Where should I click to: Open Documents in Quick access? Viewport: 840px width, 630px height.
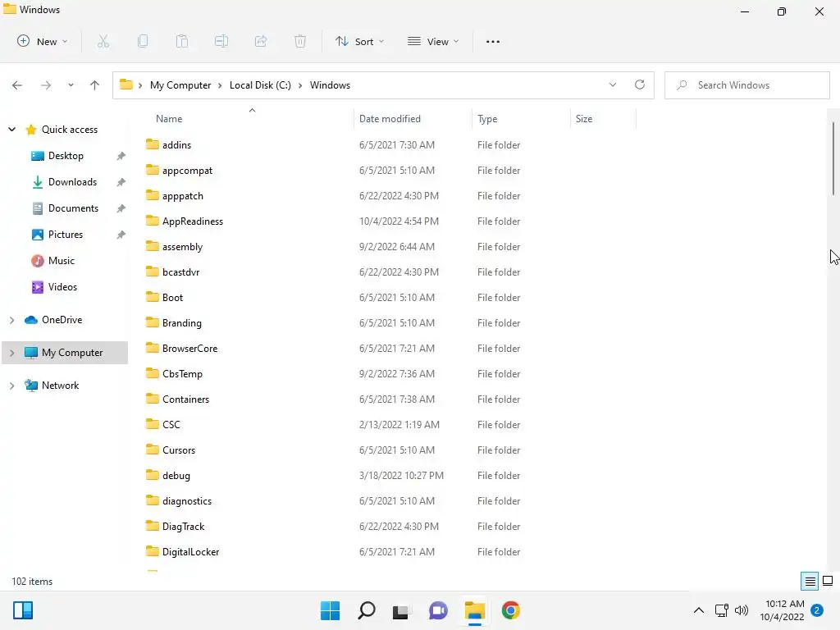pos(73,208)
